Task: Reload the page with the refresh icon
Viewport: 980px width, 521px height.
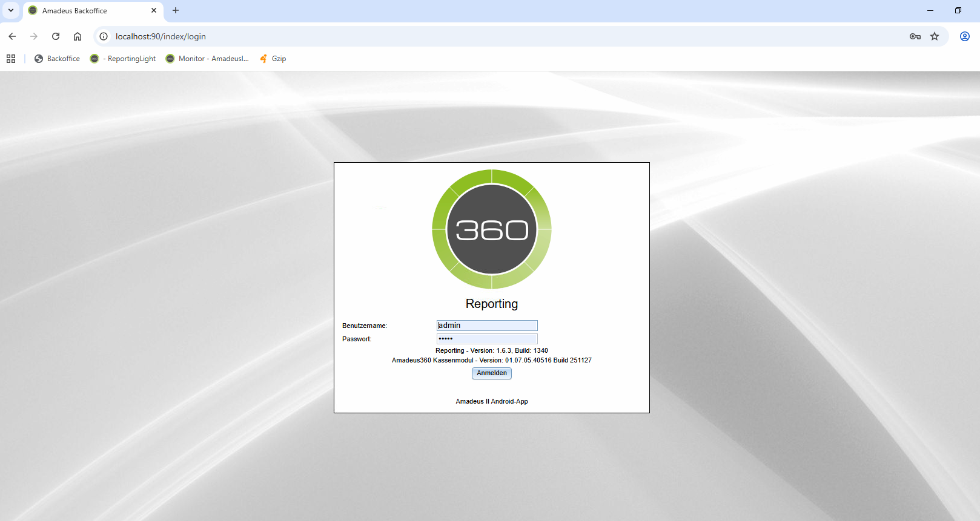Action: coord(56,36)
